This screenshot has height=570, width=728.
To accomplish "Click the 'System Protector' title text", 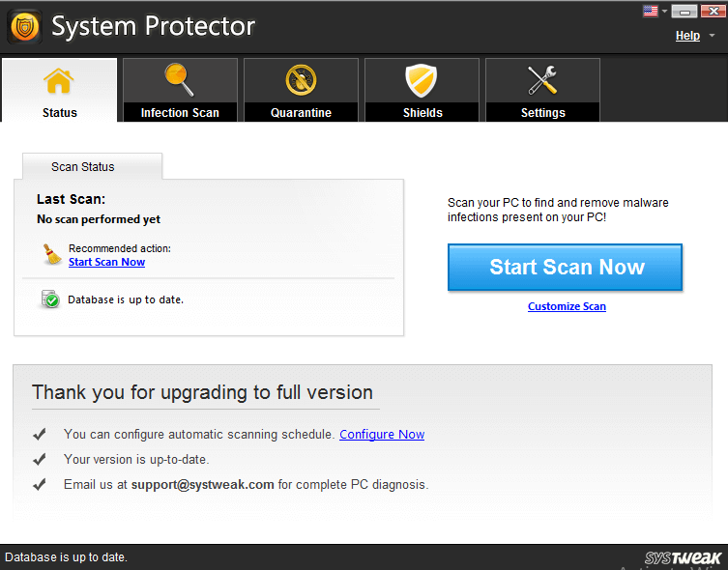I will click(x=153, y=26).
